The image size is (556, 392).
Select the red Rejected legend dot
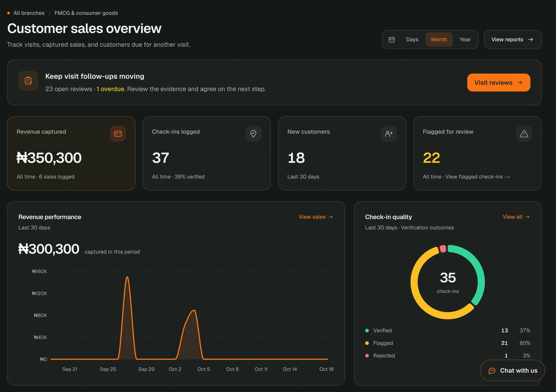point(367,356)
